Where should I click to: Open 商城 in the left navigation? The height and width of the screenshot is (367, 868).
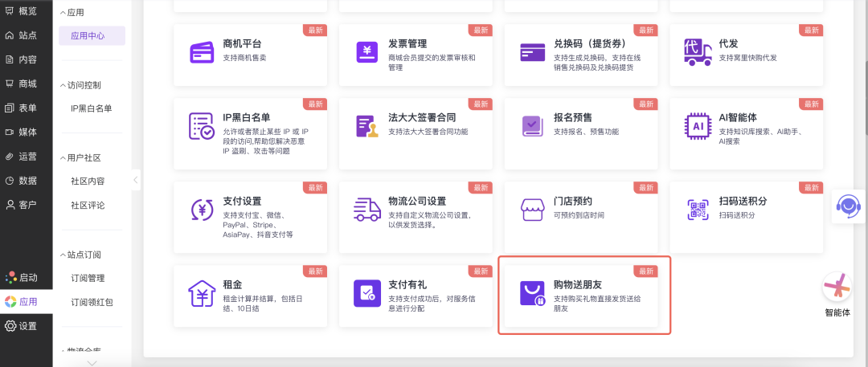point(27,84)
